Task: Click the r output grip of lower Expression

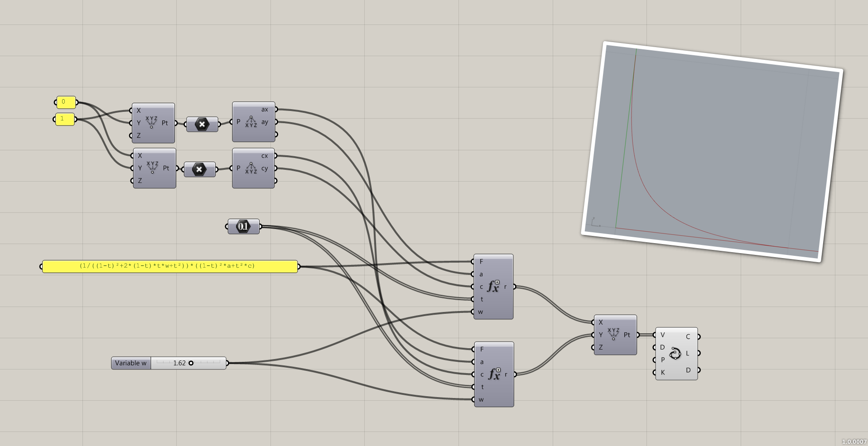Action: [516, 374]
